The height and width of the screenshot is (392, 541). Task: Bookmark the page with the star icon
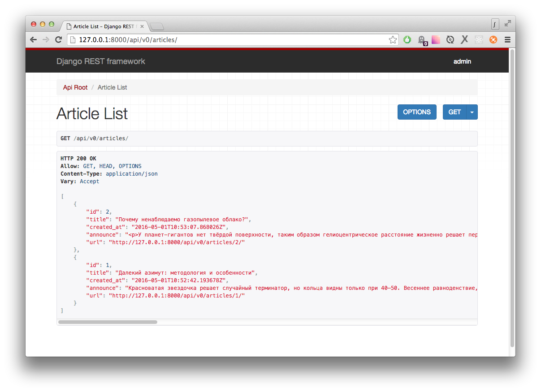(x=393, y=39)
